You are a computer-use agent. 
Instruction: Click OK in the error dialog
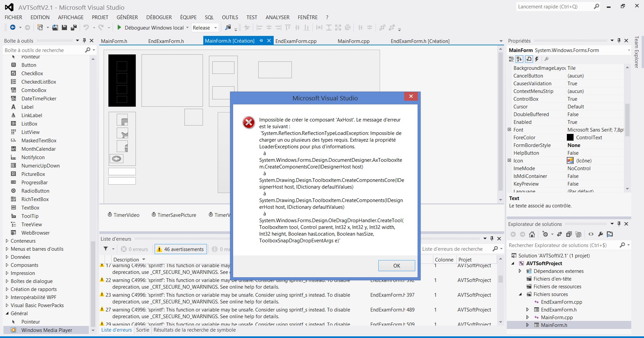tap(396, 265)
